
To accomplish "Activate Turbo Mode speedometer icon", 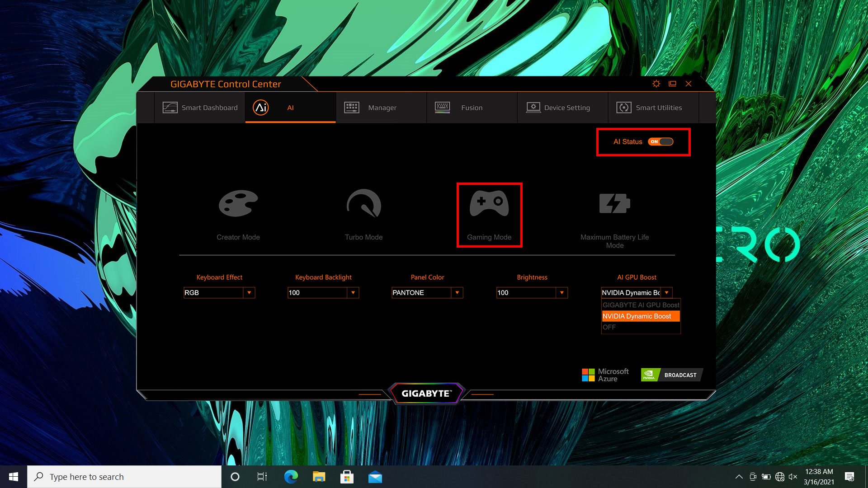I will point(363,203).
